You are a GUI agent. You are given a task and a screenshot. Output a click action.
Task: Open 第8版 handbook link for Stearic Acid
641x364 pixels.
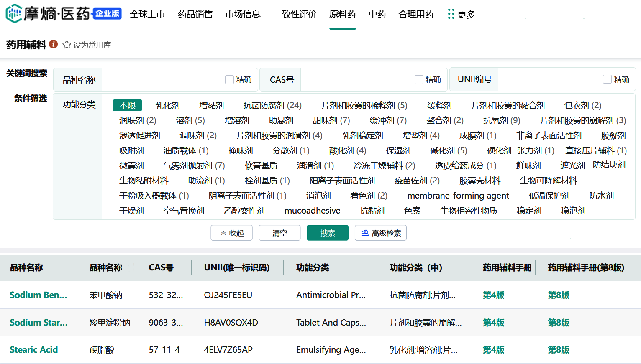coord(559,350)
